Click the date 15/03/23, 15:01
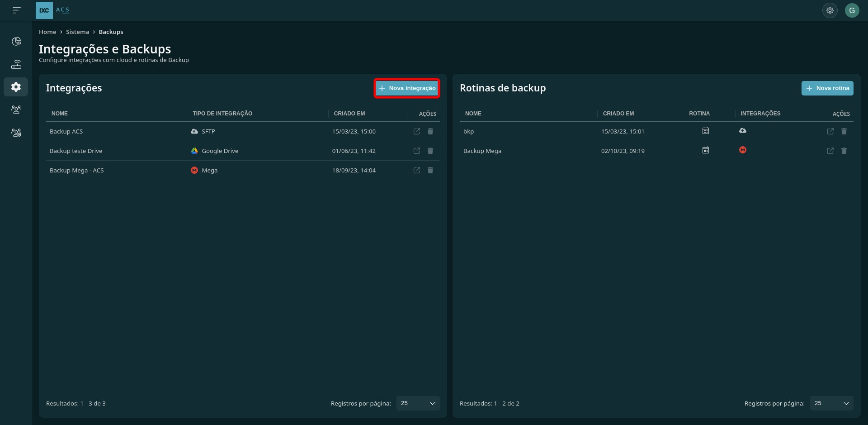 click(x=623, y=131)
